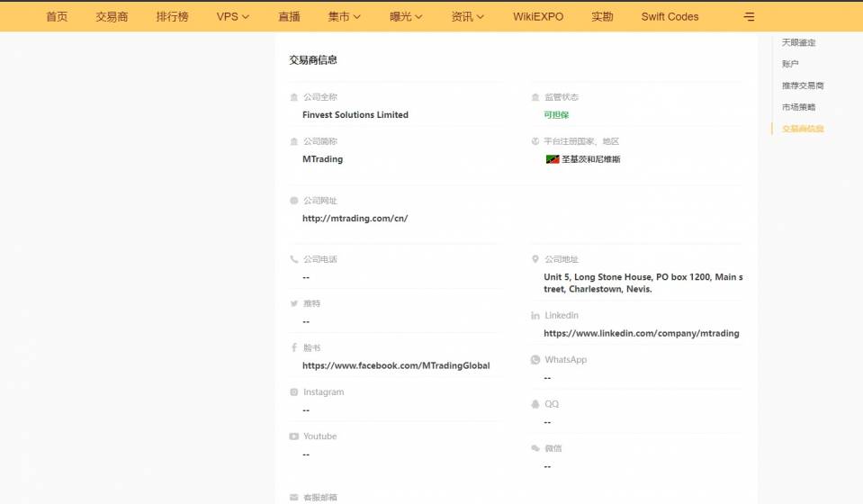
Task: Click the customer service email icon
Action: (294, 498)
